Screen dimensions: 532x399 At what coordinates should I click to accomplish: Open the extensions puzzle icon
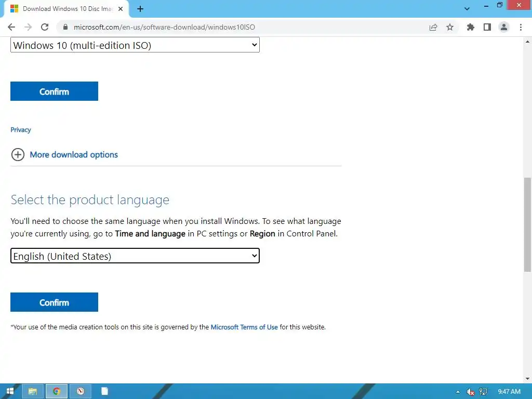point(471,27)
